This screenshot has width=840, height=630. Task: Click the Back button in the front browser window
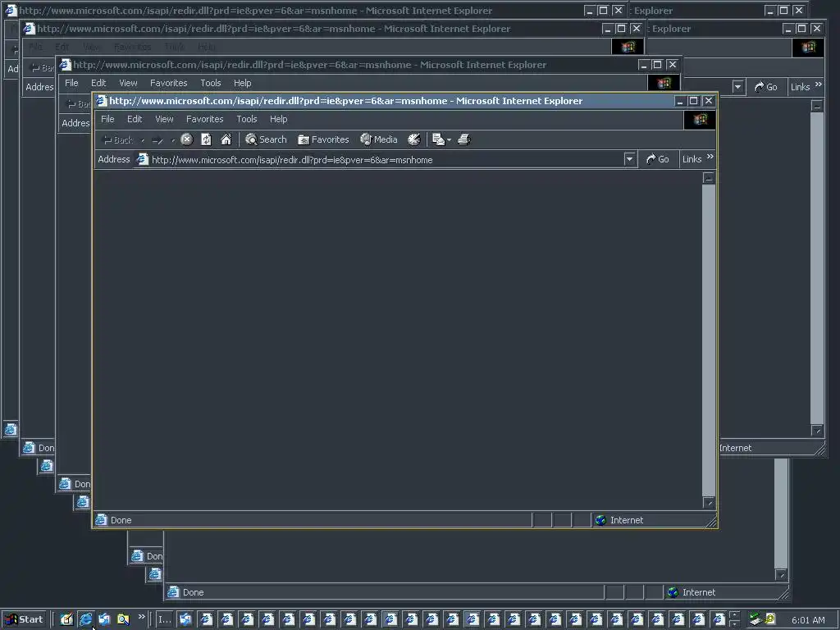point(117,139)
